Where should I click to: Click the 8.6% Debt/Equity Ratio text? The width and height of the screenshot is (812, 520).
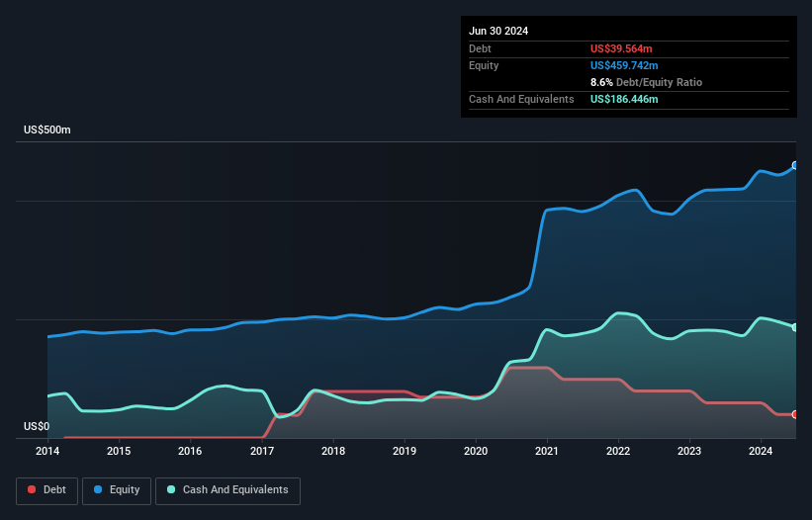pyautogui.click(x=646, y=82)
